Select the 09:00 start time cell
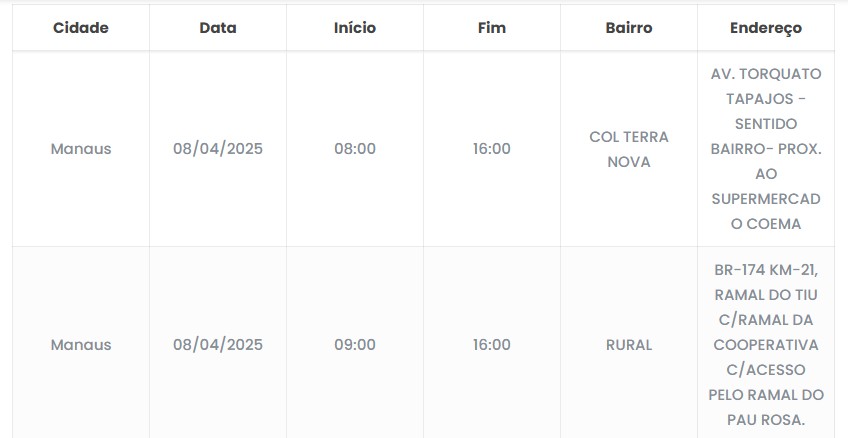This screenshot has height=438, width=848. [x=355, y=345]
